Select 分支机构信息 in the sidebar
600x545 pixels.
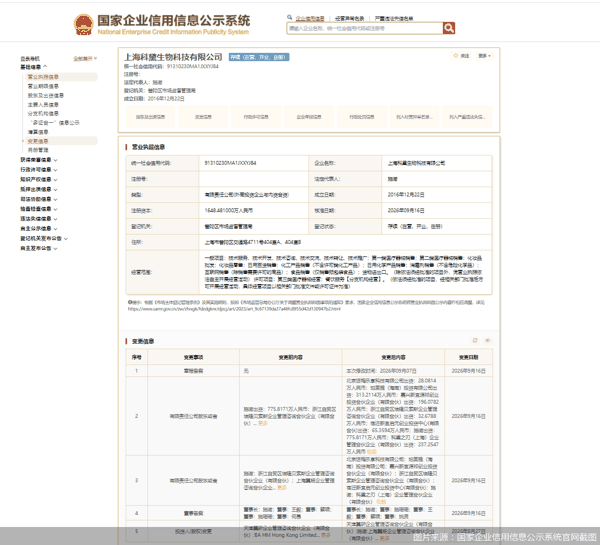pyautogui.click(x=43, y=114)
